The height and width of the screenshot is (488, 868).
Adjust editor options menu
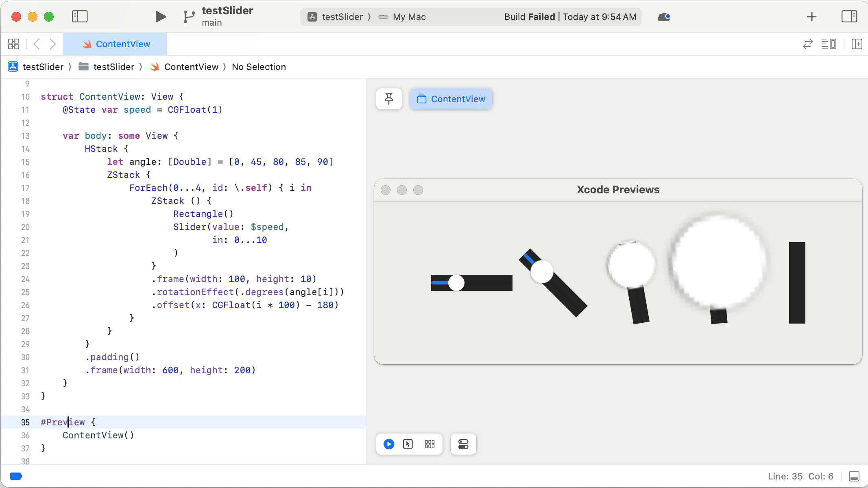(x=829, y=44)
